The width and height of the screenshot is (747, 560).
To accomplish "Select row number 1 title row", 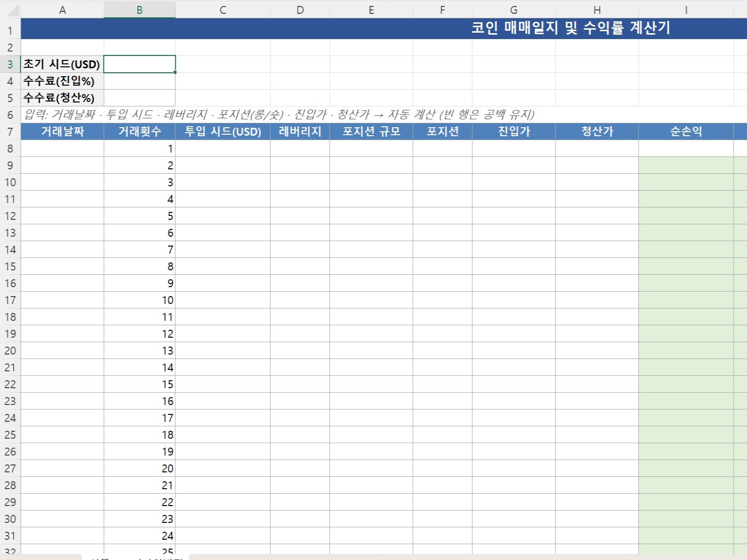I will (10, 29).
